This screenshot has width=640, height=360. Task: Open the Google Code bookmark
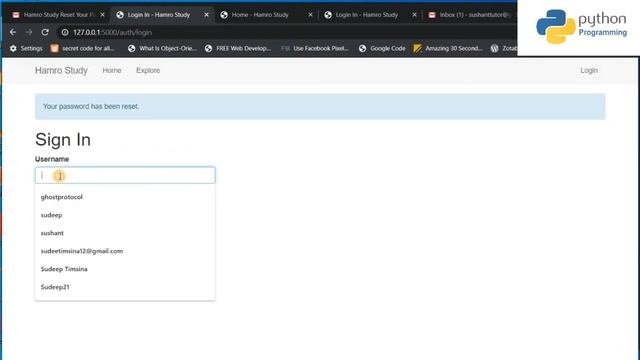click(382, 48)
